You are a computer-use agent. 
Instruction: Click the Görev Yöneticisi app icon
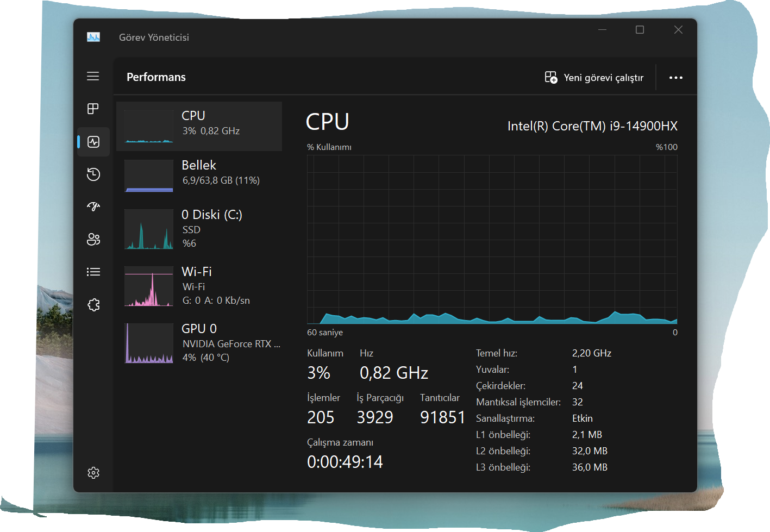(93, 37)
